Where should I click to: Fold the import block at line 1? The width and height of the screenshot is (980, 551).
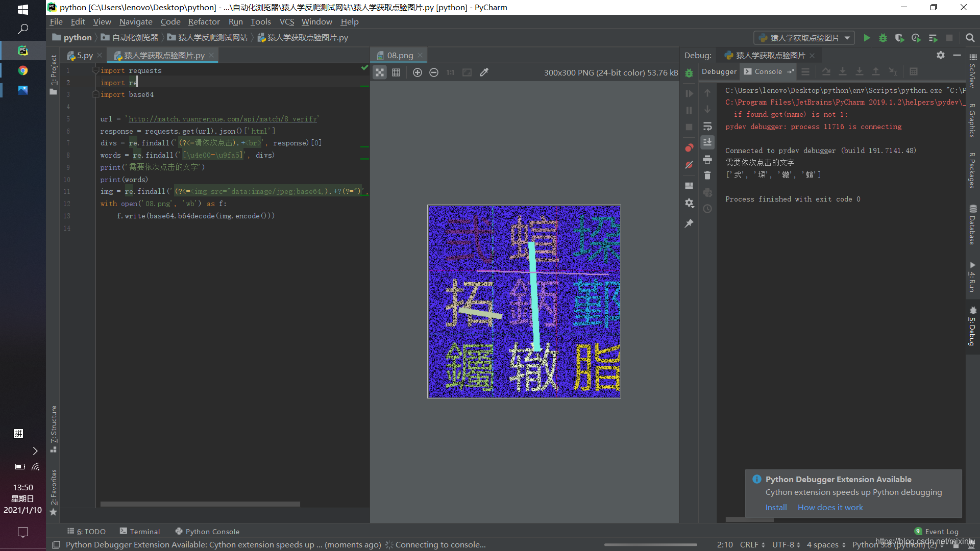(x=95, y=70)
